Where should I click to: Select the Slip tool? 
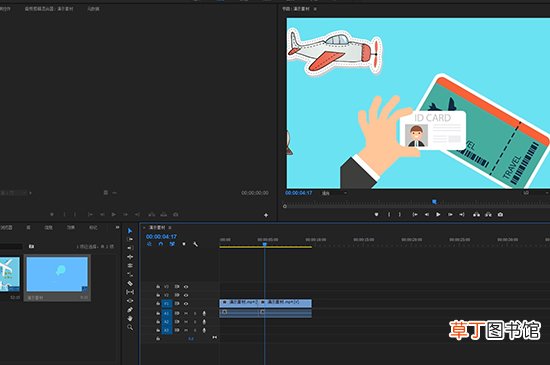pyautogui.click(x=130, y=292)
